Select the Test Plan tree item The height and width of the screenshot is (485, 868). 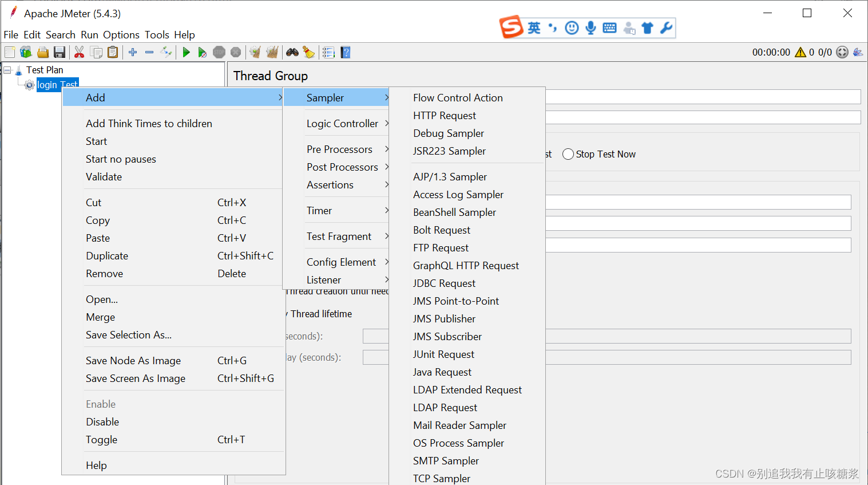(x=45, y=70)
